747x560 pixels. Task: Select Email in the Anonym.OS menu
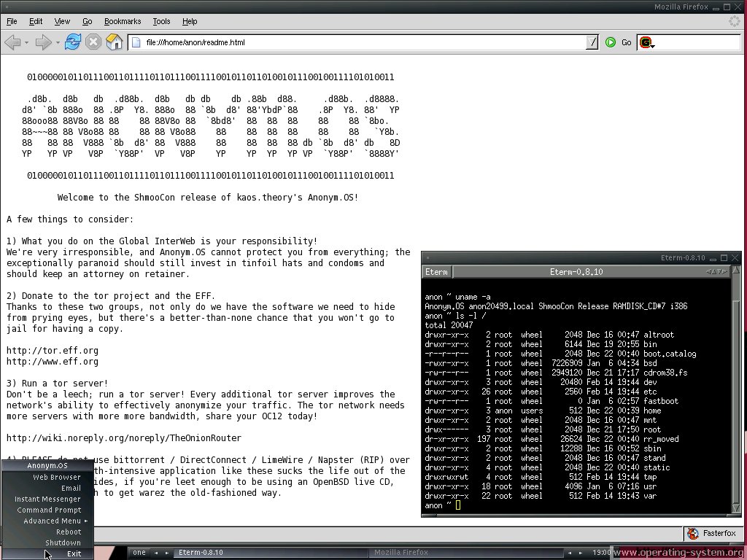coord(47,488)
